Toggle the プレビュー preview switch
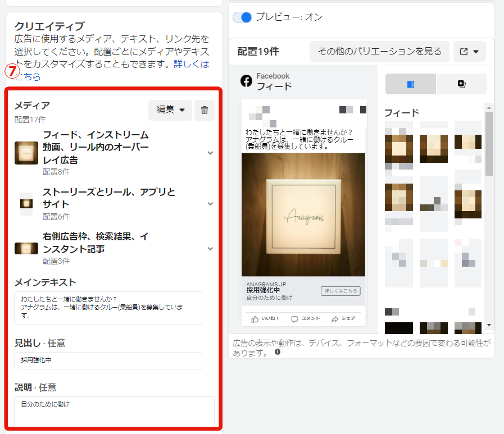This screenshot has width=504, height=434. click(242, 17)
